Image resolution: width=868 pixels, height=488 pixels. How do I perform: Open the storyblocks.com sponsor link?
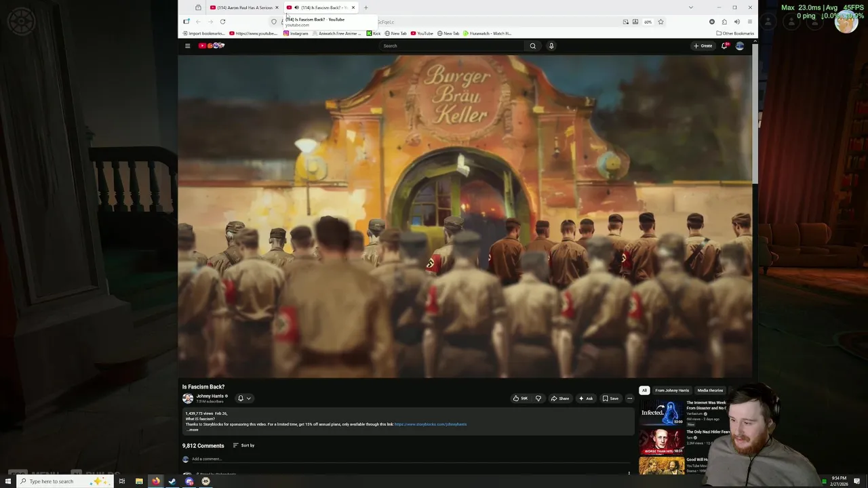coord(431,424)
